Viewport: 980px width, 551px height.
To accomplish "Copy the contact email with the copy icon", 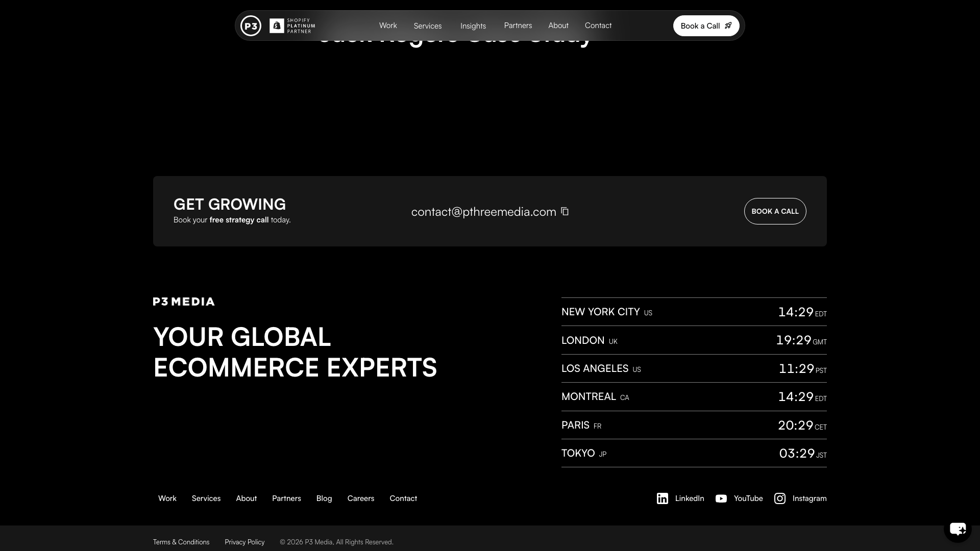I will pos(565,211).
